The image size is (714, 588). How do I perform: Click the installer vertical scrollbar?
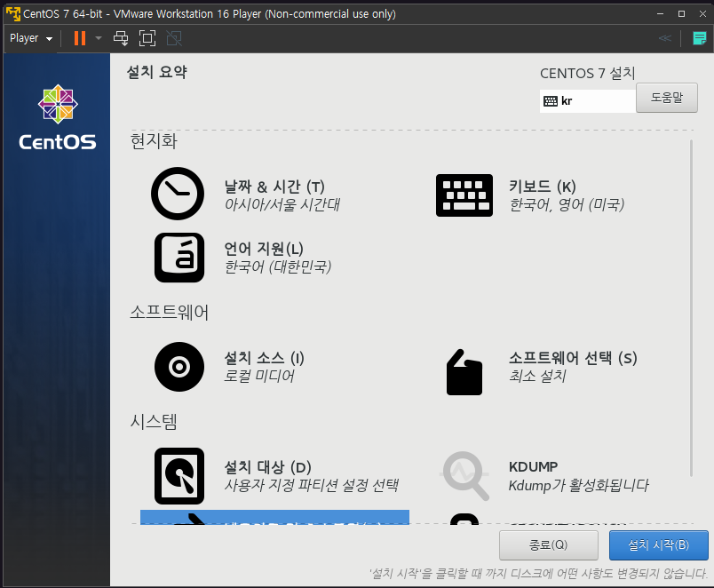click(x=691, y=308)
